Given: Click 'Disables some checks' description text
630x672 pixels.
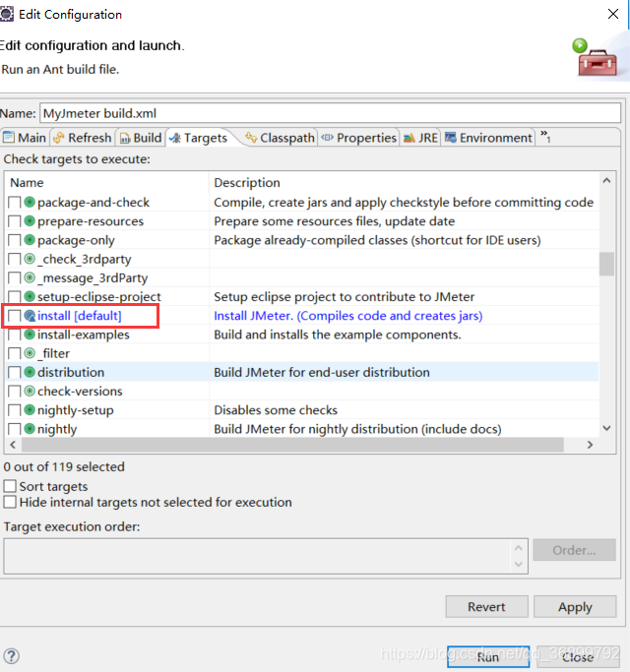Looking at the screenshot, I should pyautogui.click(x=276, y=409).
